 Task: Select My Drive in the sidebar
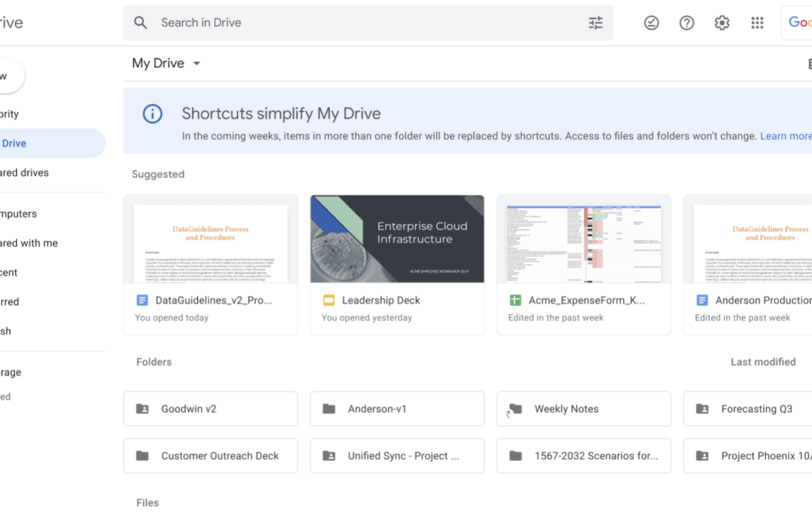coord(52,143)
